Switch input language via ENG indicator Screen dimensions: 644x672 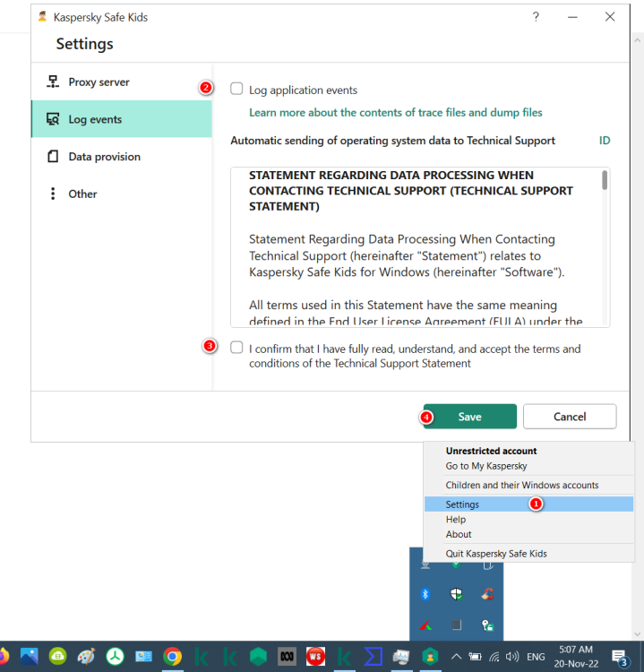(536, 657)
